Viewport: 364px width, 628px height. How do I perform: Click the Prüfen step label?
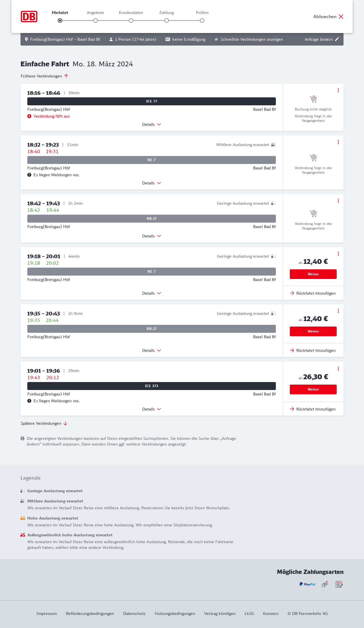coord(202,13)
